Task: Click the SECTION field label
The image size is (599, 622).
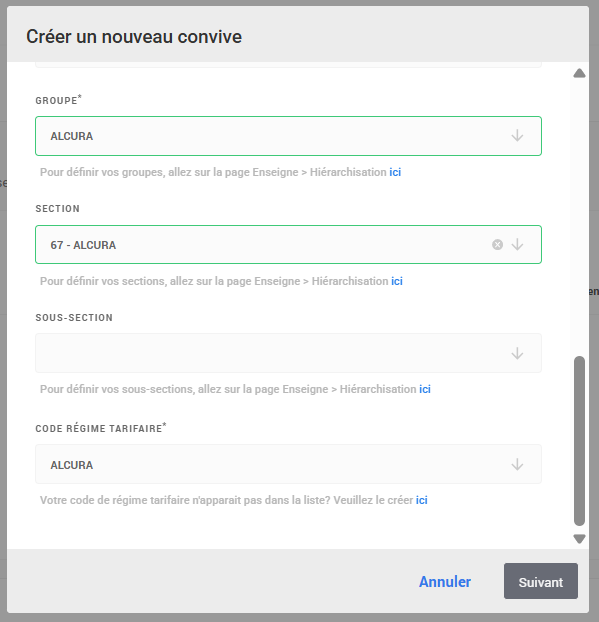Action: tap(58, 209)
